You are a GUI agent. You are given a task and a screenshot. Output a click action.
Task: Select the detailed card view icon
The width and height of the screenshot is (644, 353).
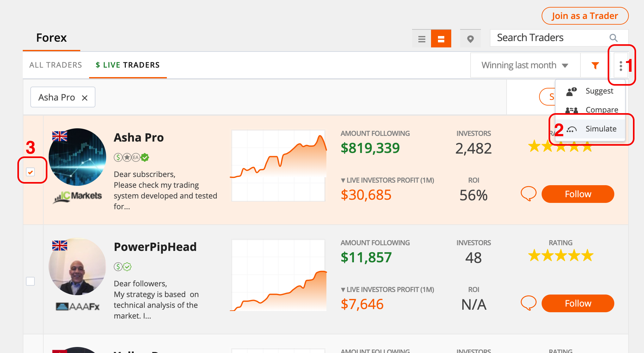(x=441, y=39)
